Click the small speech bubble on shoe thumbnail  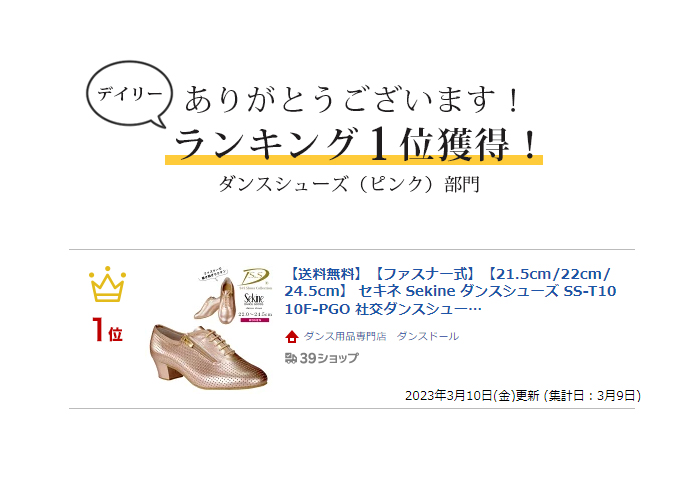tap(213, 274)
